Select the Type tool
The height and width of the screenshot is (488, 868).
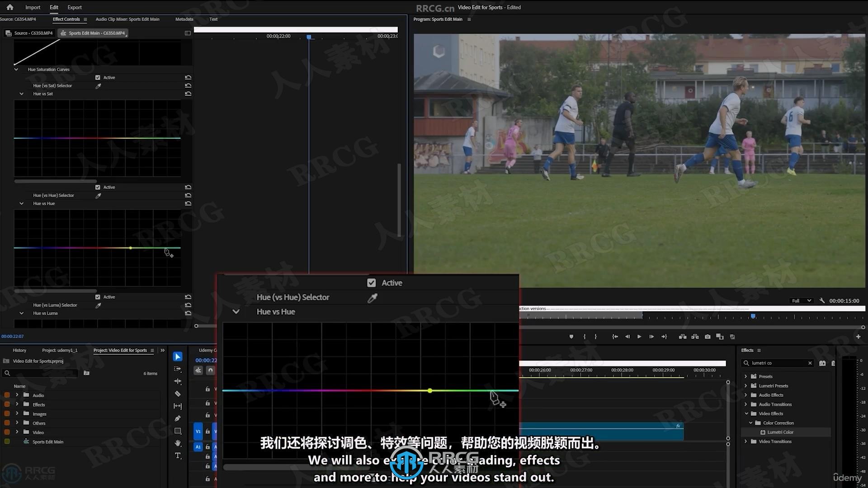coord(178,455)
